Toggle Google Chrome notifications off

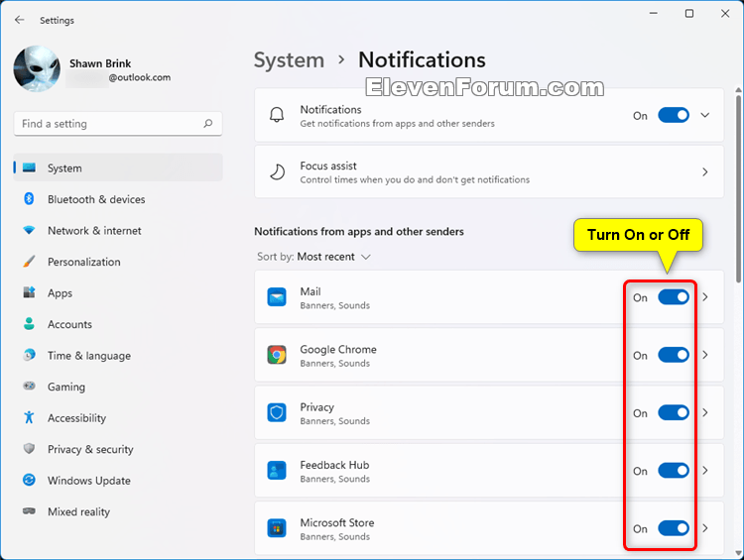674,355
